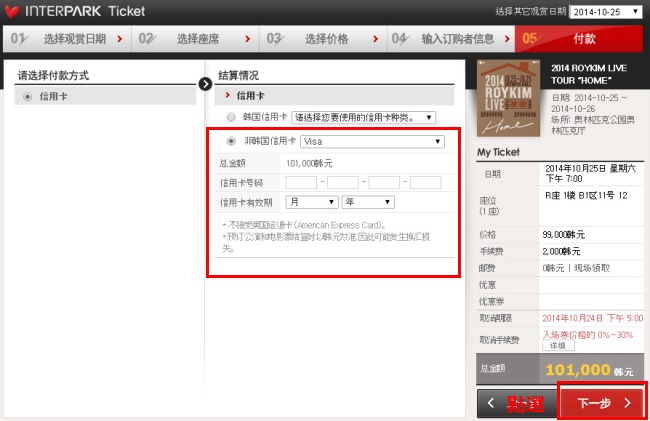Click the 入场券价格的 0%~30% text
Image resolution: width=650 pixels, height=421 pixels.
tap(588, 335)
